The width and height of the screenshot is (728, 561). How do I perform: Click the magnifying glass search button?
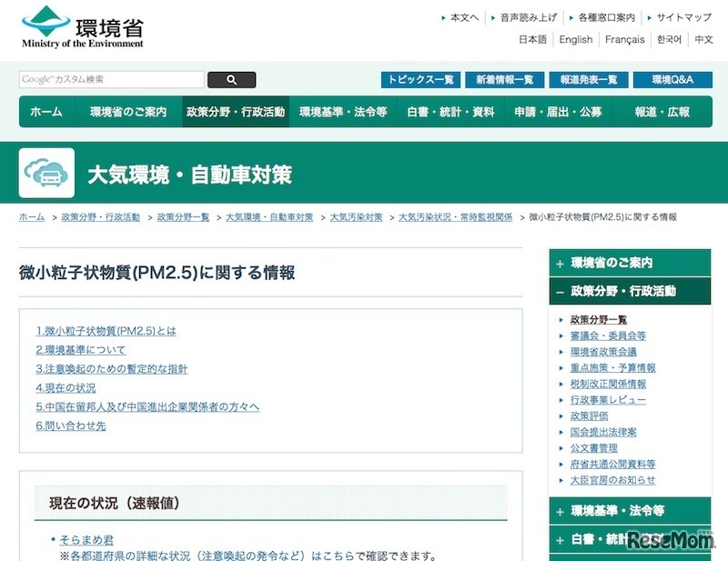(232, 80)
